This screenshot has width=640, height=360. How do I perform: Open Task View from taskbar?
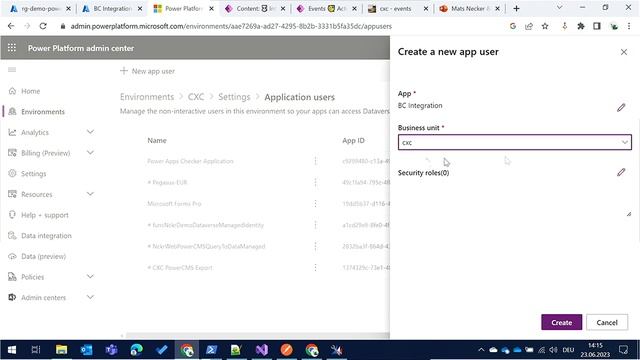[x=36, y=350]
